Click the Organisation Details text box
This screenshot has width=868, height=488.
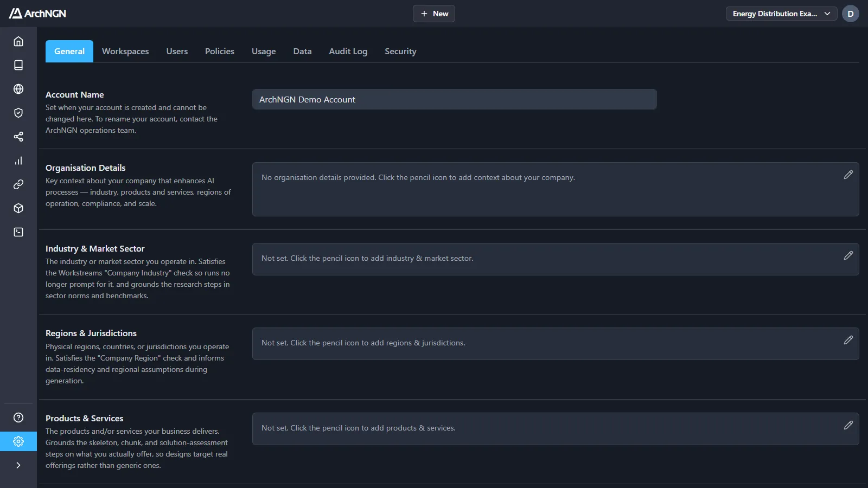[556, 189]
